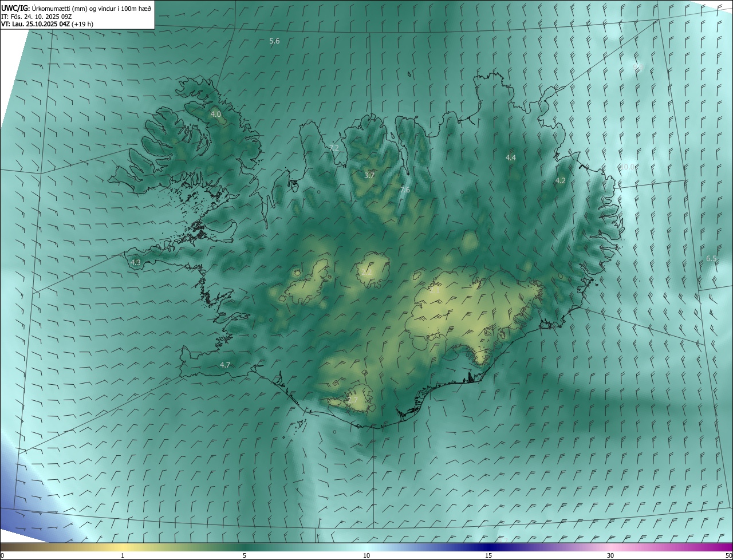Viewport: 733px width, 560px height.
Task: Click the 4.4 value label in the northeast
Action: 511,157
